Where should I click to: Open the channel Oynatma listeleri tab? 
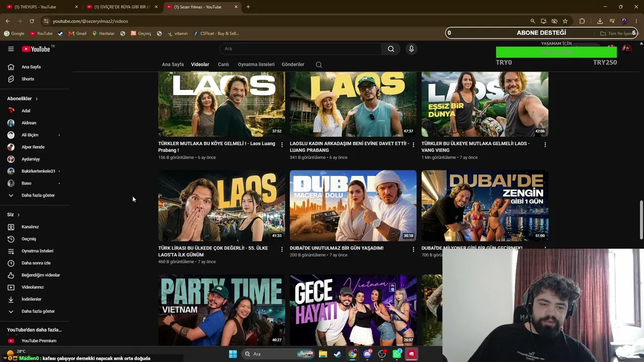(x=256, y=64)
